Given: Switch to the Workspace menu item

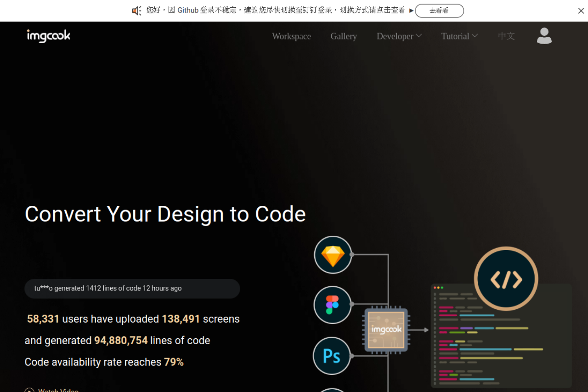Looking at the screenshot, I should coord(291,36).
